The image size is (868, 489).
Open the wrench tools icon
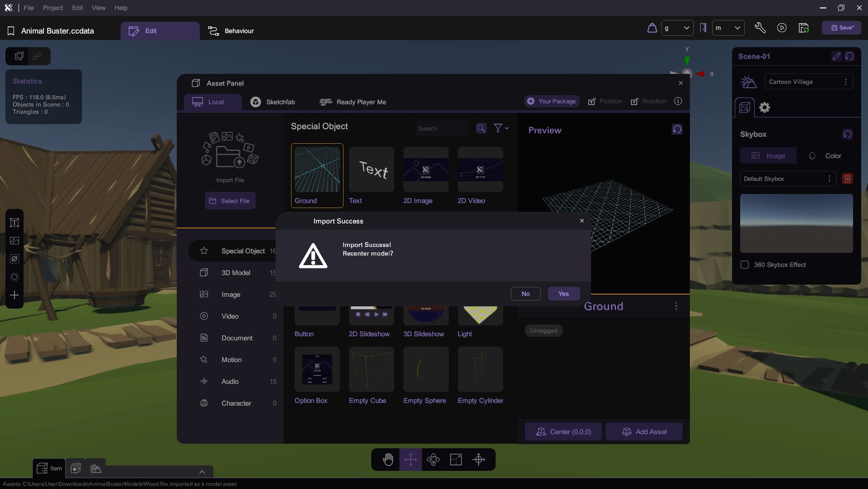coord(760,28)
